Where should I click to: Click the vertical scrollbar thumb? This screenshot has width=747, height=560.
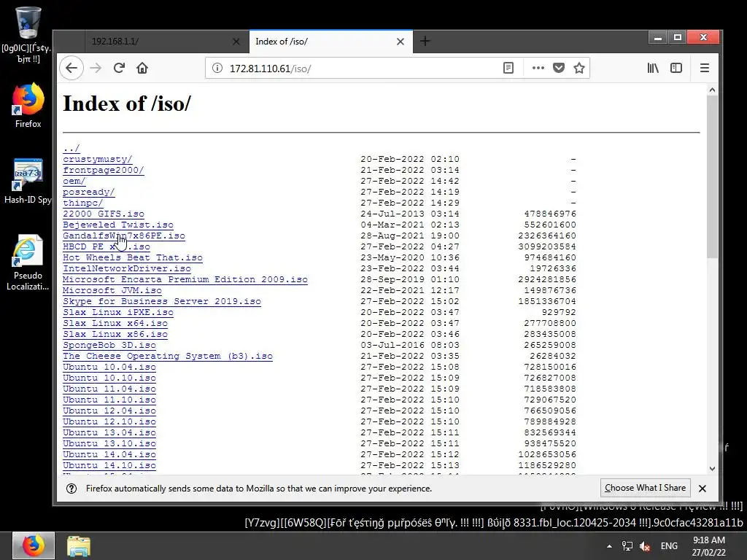click(x=712, y=176)
